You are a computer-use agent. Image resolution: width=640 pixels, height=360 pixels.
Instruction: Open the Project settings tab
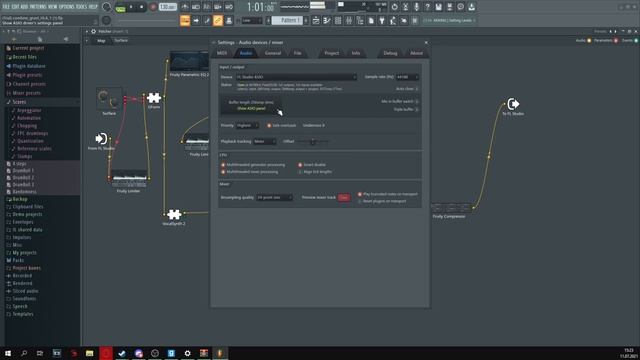coord(331,53)
